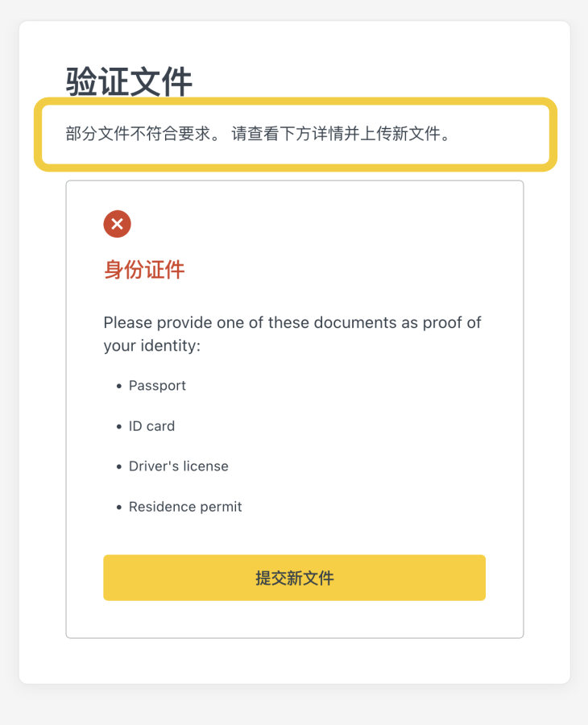The width and height of the screenshot is (588, 725).
Task: Click the 验证文件 page heading
Action: (129, 82)
